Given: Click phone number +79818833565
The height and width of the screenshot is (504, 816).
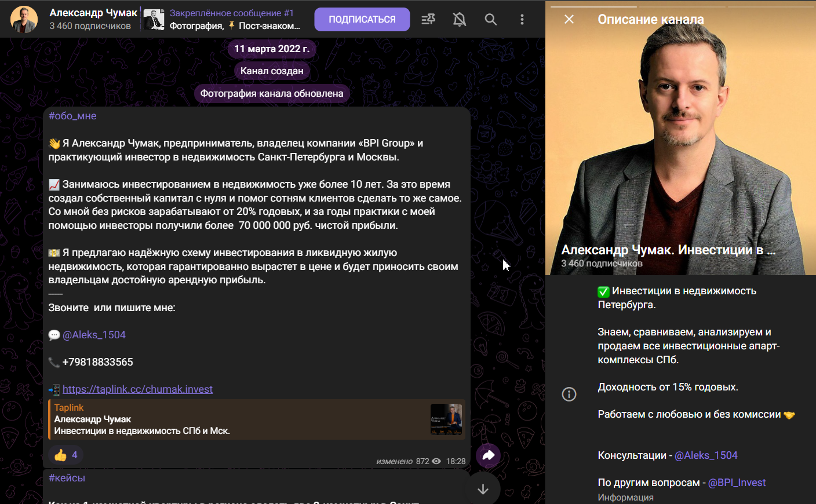Looking at the screenshot, I should pos(98,362).
